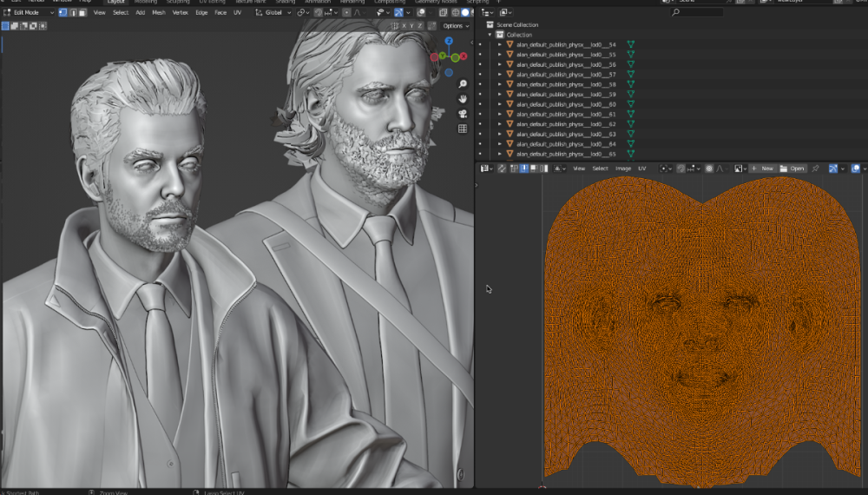Toggle vertex select mode on

tap(62, 13)
